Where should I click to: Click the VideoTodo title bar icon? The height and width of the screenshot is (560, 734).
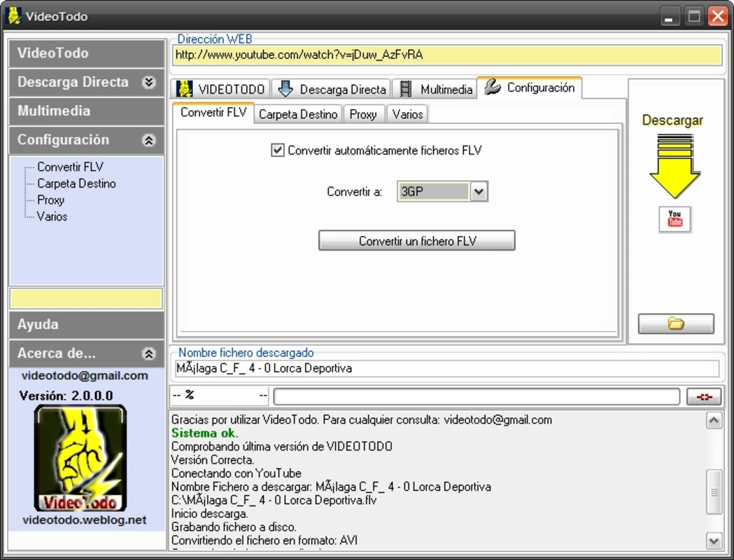click(x=14, y=15)
